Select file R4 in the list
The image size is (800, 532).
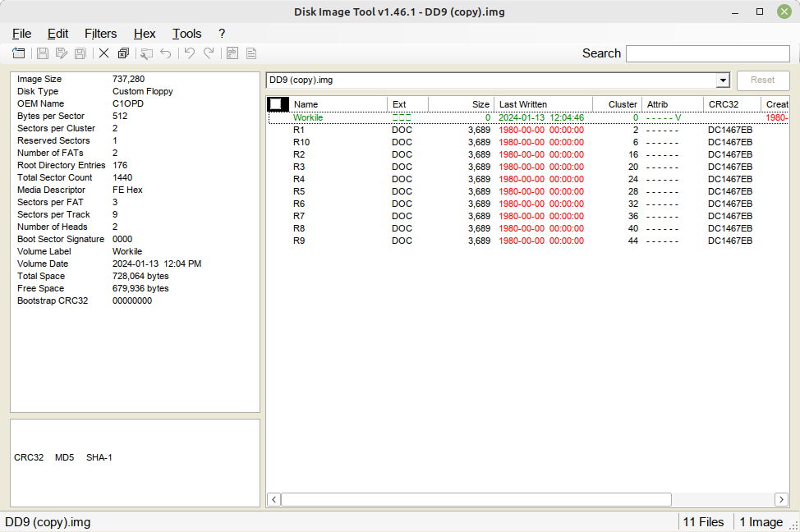point(528,179)
